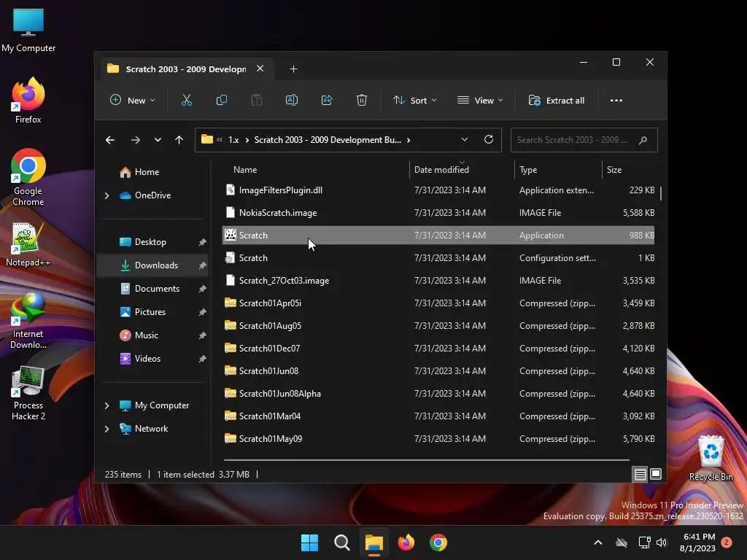Click the 1.x breadcrumb in address bar

[233, 140]
